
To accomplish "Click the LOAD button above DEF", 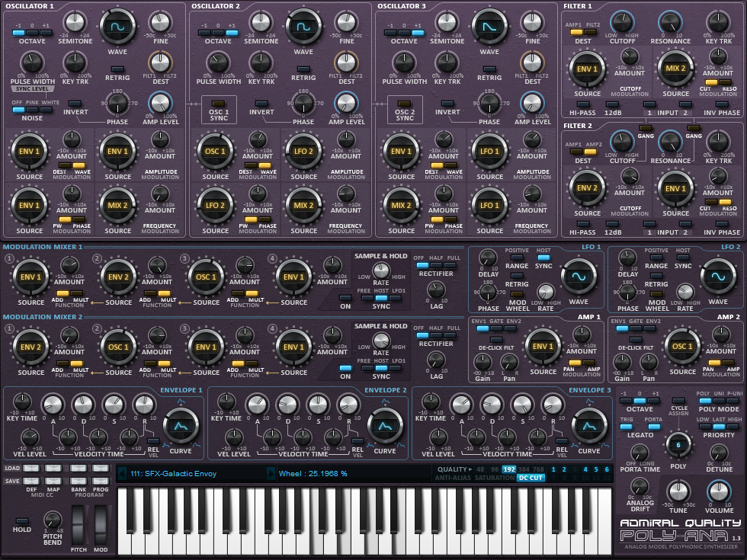I will 31,468.
